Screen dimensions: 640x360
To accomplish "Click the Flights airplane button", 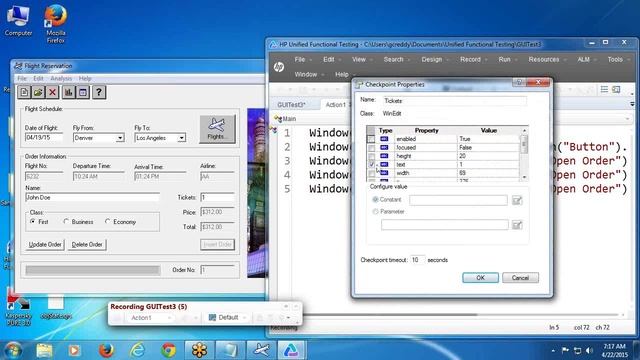I will [x=217, y=129].
